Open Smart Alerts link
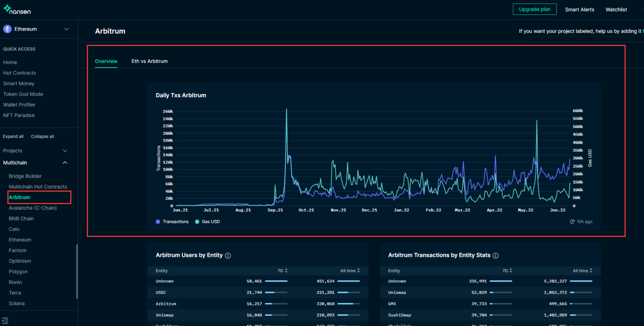The image size is (644, 326). pos(579,10)
